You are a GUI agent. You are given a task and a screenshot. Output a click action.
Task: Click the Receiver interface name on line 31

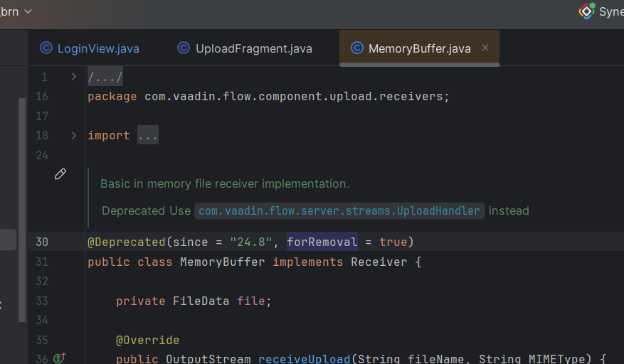[x=379, y=262]
